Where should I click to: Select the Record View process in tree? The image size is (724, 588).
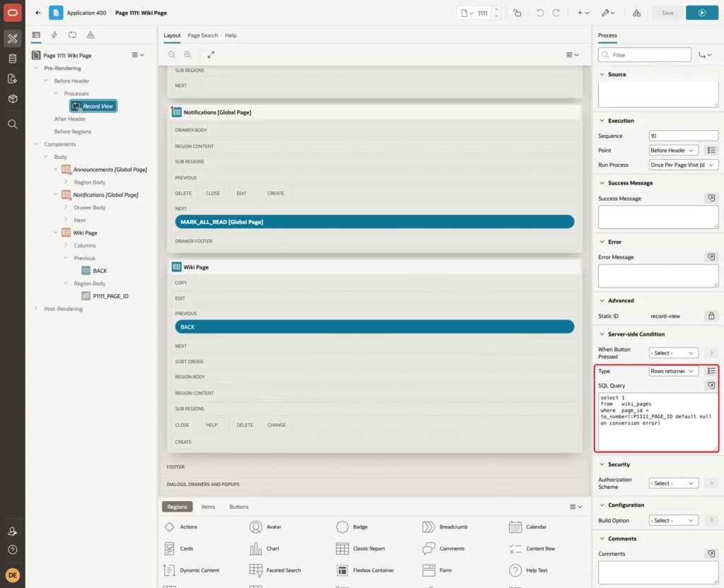[x=93, y=106]
